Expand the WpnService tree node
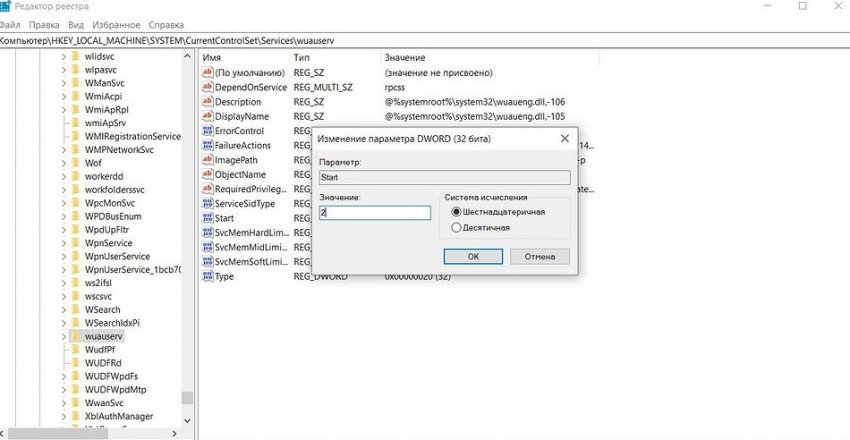 [x=63, y=243]
